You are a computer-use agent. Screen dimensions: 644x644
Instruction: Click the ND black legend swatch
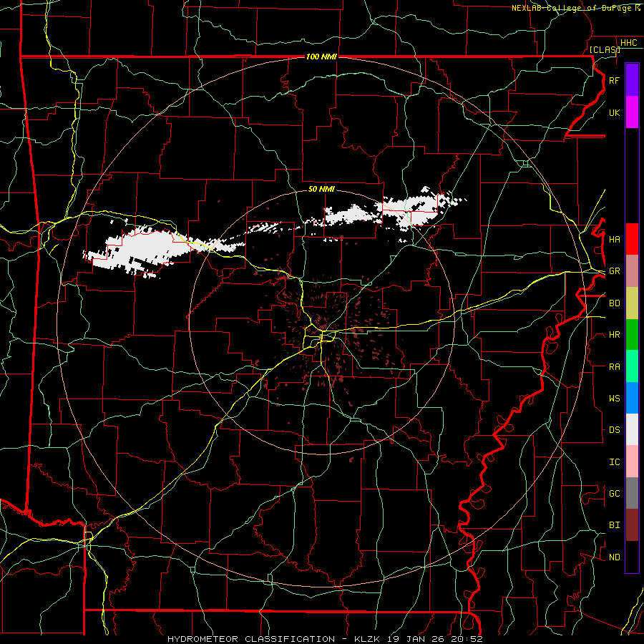click(x=632, y=557)
